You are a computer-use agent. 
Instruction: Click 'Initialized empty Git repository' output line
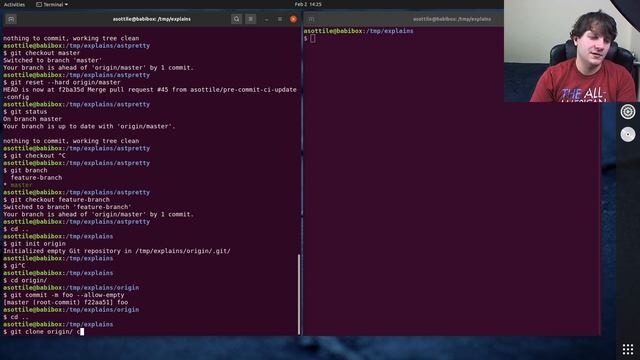click(117, 251)
